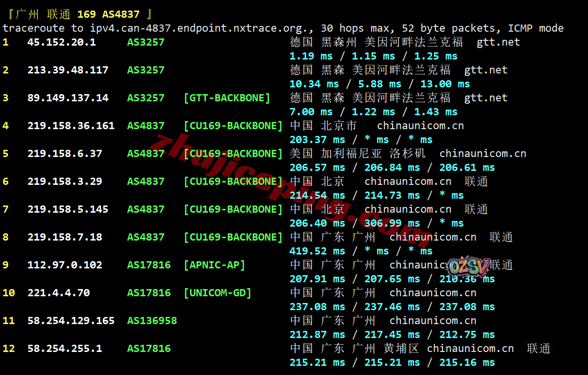Click the AS136958 number

point(152,321)
